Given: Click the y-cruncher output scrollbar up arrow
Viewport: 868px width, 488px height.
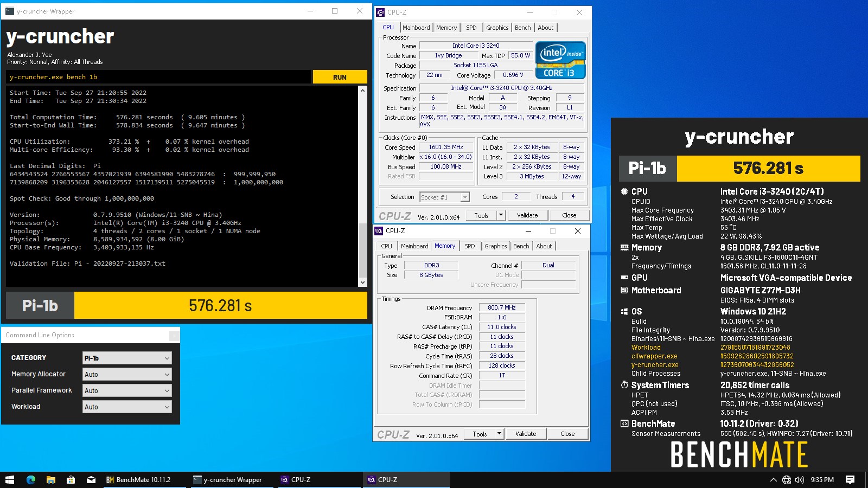Looking at the screenshot, I should [x=362, y=91].
